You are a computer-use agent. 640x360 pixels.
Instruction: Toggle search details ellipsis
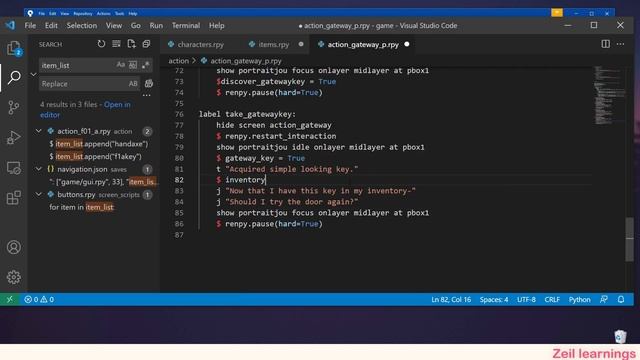coord(147,96)
